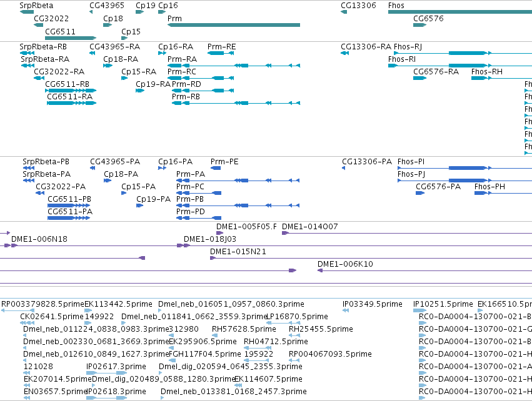Select transcript SrpRbeta-RB

[x=43, y=47]
